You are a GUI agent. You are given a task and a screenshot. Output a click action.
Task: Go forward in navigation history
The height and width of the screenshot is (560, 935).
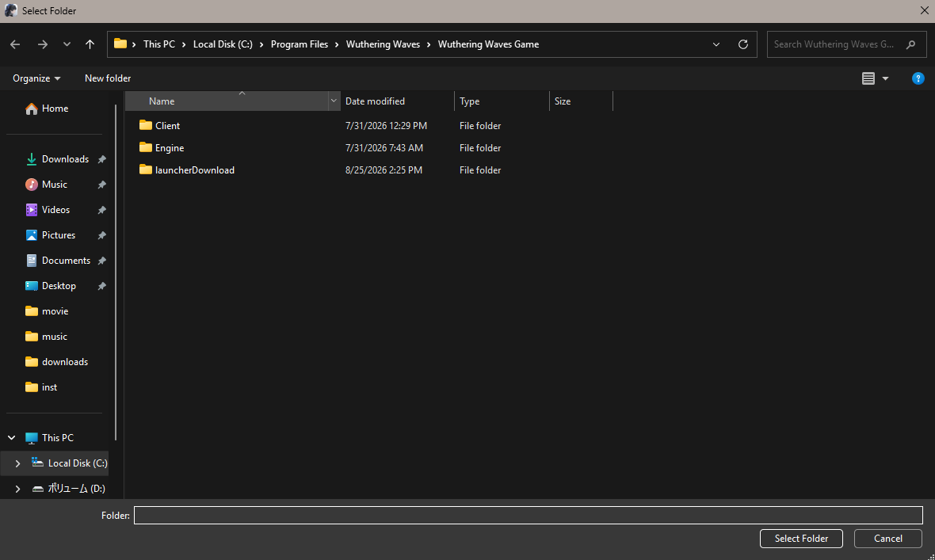click(x=42, y=44)
